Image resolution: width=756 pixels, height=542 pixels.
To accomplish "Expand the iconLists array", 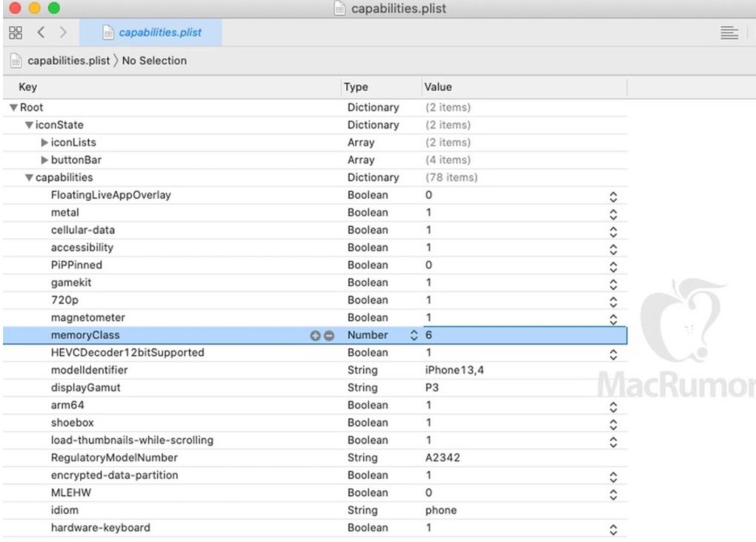I will click(x=44, y=143).
